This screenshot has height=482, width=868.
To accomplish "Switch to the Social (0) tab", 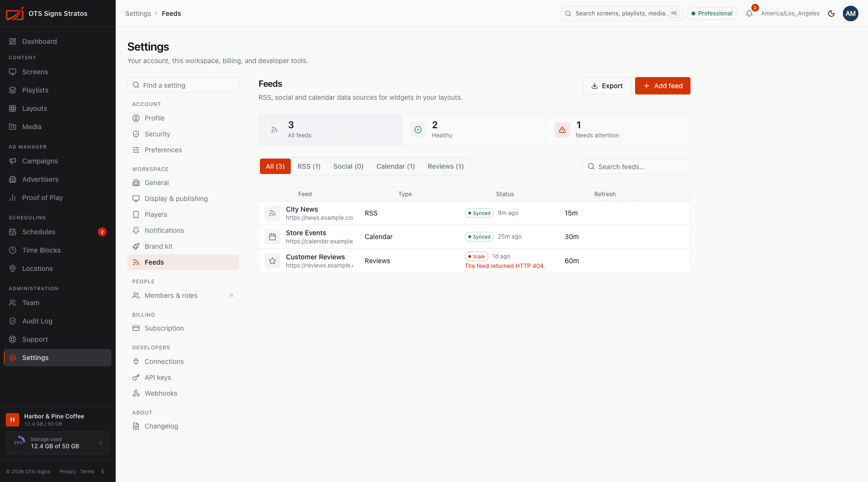I will 348,166.
